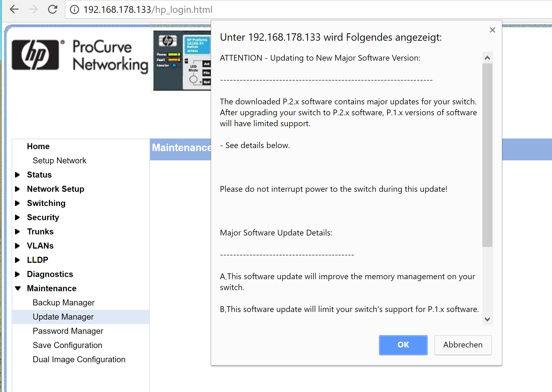The height and width of the screenshot is (392, 552).
Task: Collapse the Maintenance section arrow
Action: [18, 288]
